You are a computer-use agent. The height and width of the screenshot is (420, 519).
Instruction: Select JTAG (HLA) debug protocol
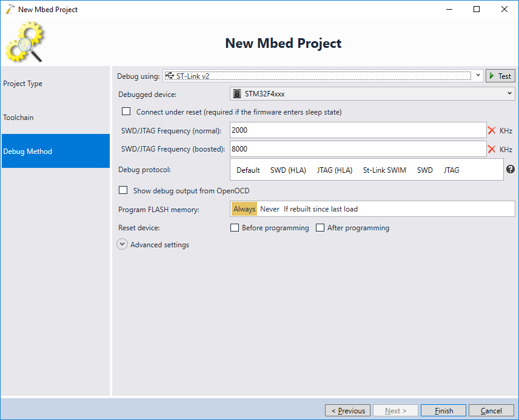(x=335, y=170)
